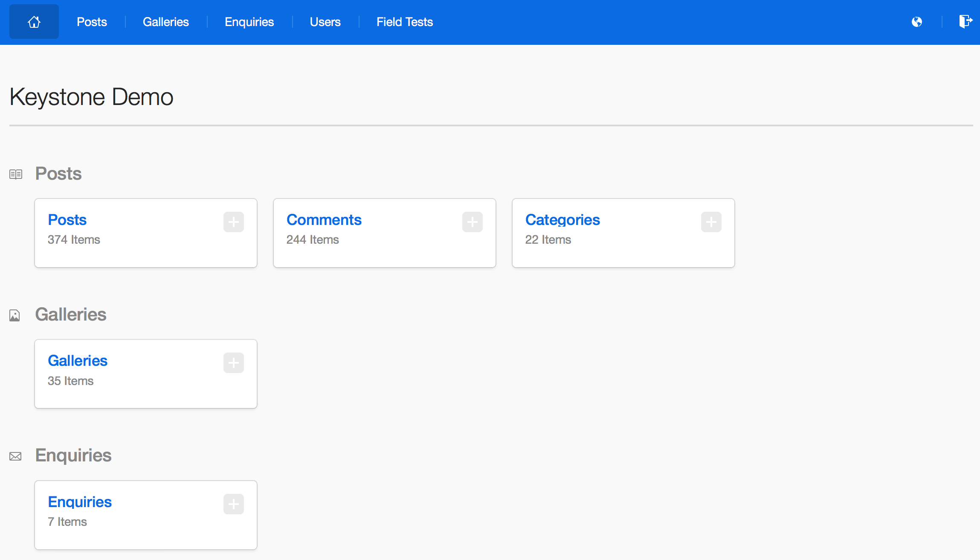Create new post with plus icon
The height and width of the screenshot is (560, 980).
click(x=233, y=222)
